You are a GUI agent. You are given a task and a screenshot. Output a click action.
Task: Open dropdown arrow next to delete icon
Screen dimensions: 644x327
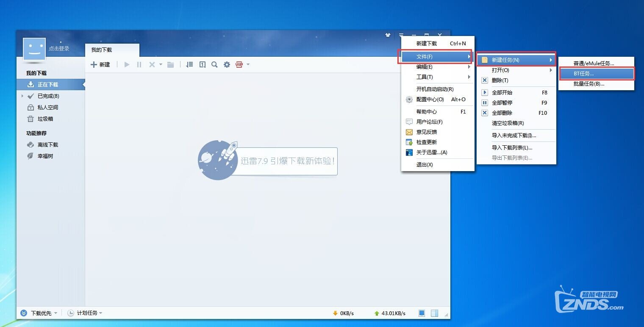[x=161, y=65]
